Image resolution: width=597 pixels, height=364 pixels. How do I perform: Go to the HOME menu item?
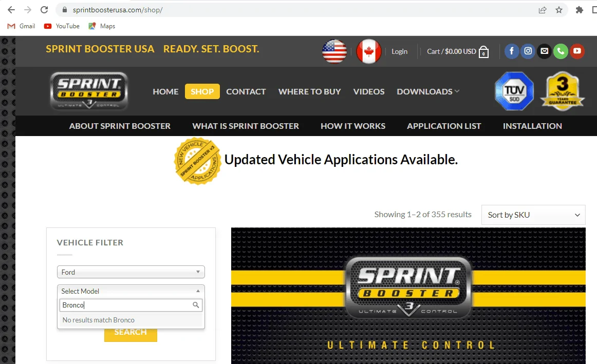(x=165, y=92)
